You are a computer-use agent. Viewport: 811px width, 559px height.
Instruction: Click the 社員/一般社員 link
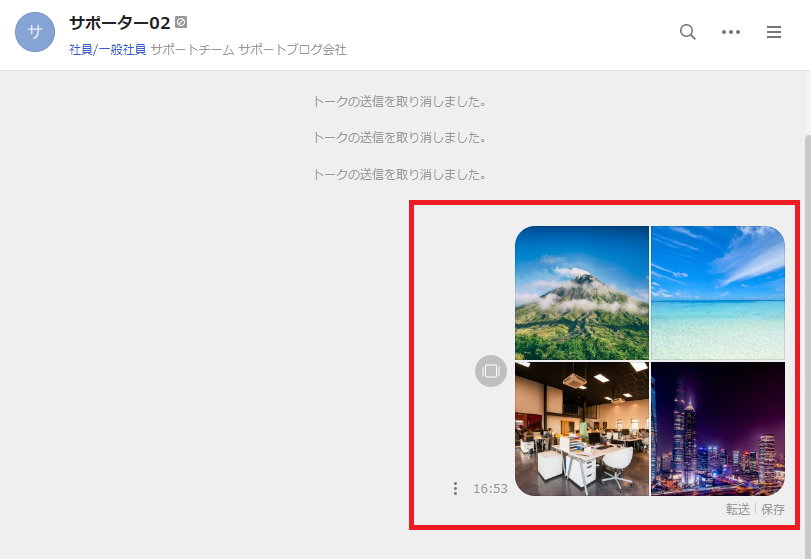point(108,50)
